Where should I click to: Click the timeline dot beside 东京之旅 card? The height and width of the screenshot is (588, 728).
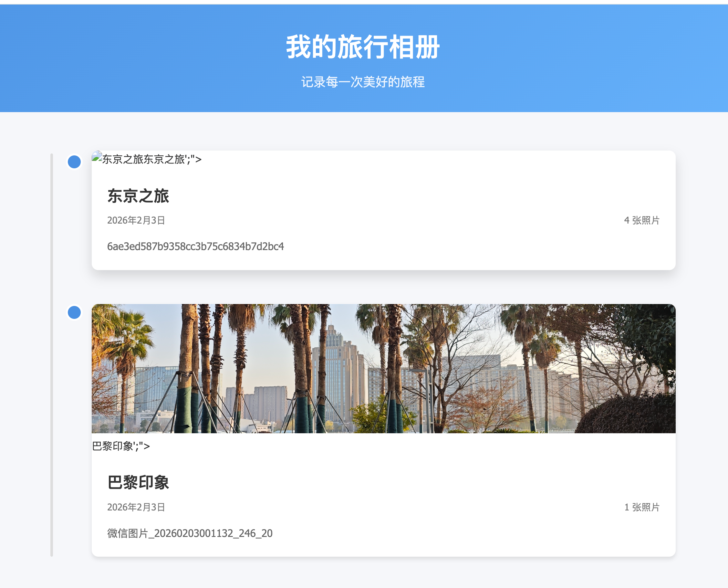click(x=74, y=162)
